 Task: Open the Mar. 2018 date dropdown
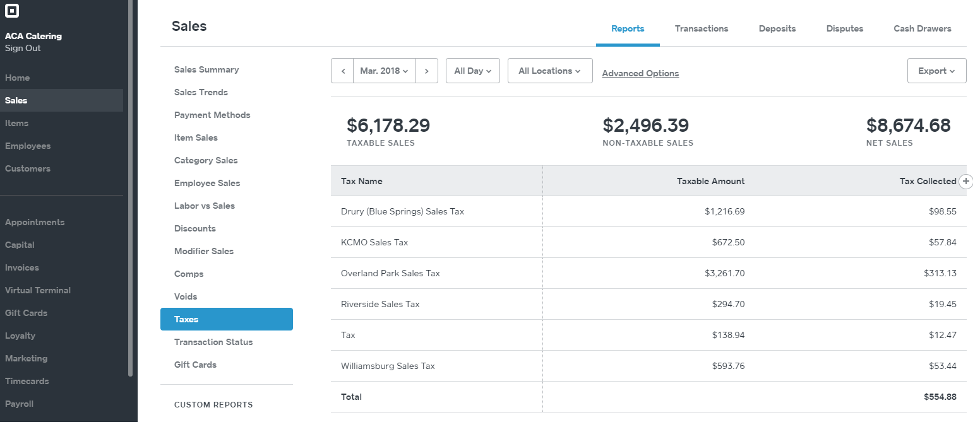coord(385,71)
